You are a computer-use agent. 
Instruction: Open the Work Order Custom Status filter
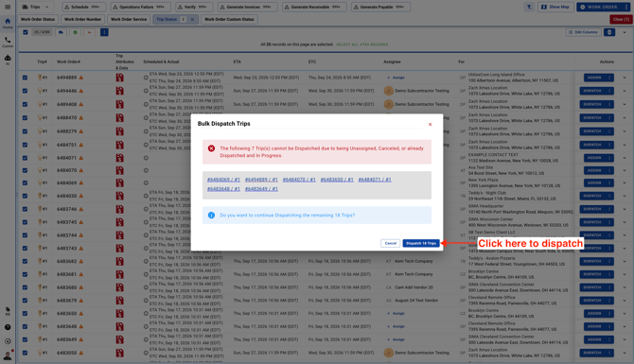pos(229,20)
